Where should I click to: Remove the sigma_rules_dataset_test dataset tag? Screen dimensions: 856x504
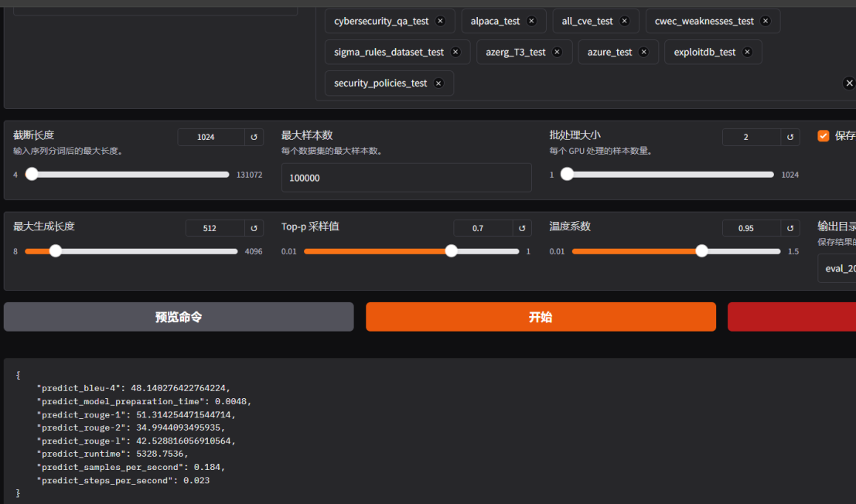click(455, 53)
